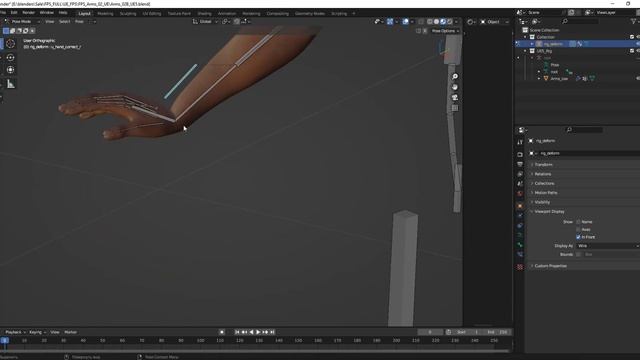Viewport: 640px width, 360px height.
Task: Open the Render menu
Action: pos(29,13)
